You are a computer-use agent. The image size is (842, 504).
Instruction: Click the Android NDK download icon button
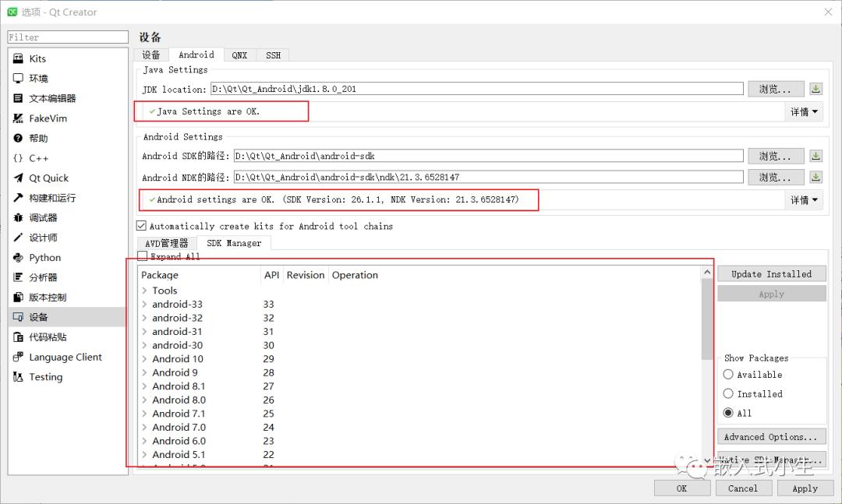tap(815, 177)
